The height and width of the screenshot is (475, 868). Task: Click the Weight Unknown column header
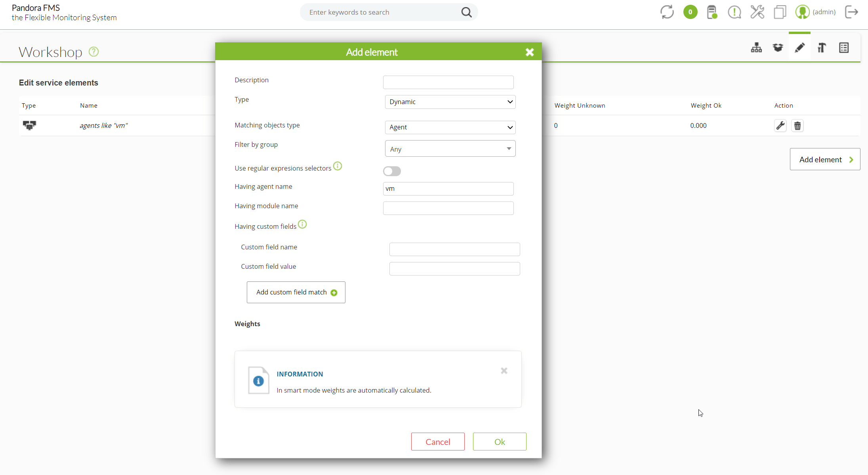point(580,105)
